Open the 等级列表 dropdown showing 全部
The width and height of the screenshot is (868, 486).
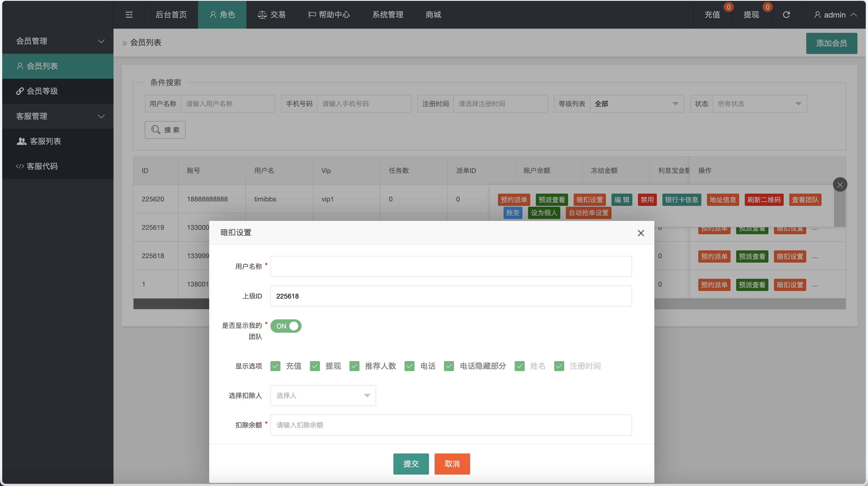(636, 103)
